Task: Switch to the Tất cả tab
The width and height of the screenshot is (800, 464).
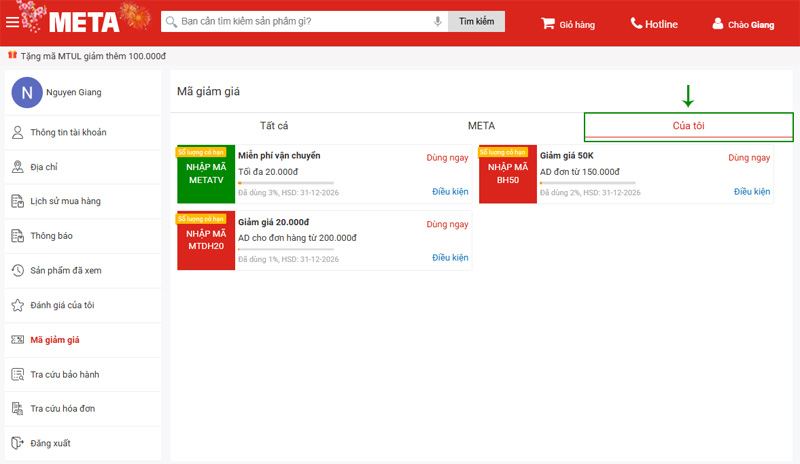Action: tap(274, 126)
